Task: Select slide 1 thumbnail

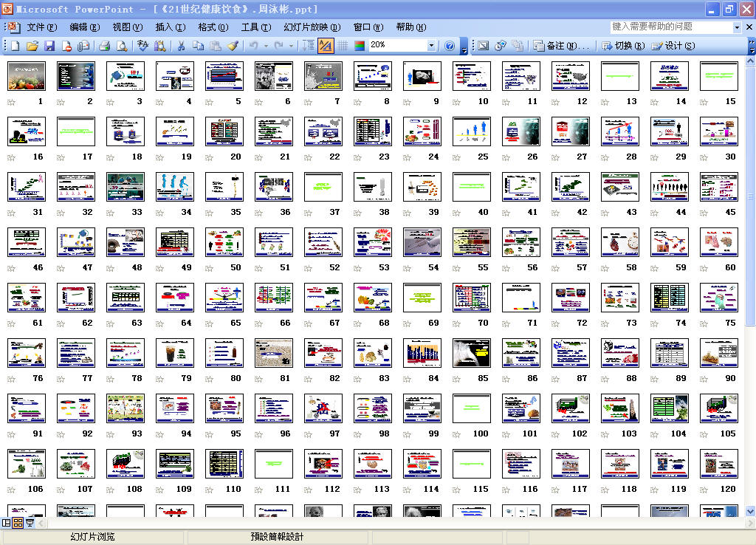Action: (27, 76)
